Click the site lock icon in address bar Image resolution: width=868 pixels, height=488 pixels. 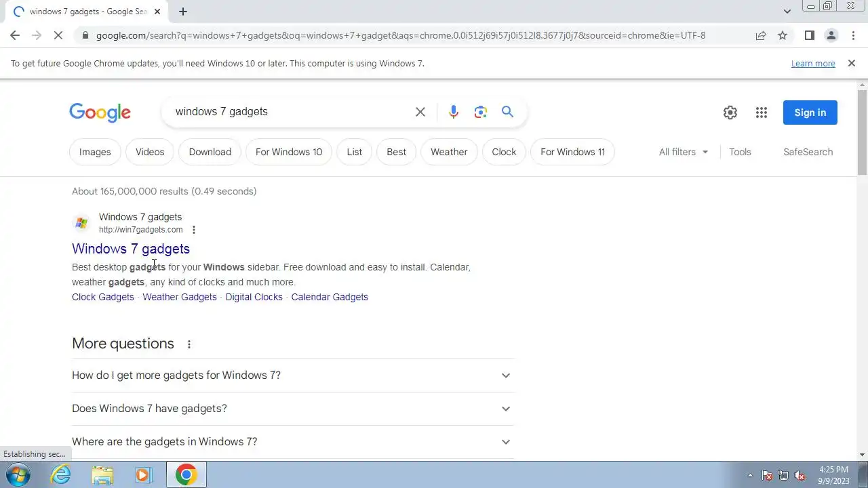(x=84, y=35)
